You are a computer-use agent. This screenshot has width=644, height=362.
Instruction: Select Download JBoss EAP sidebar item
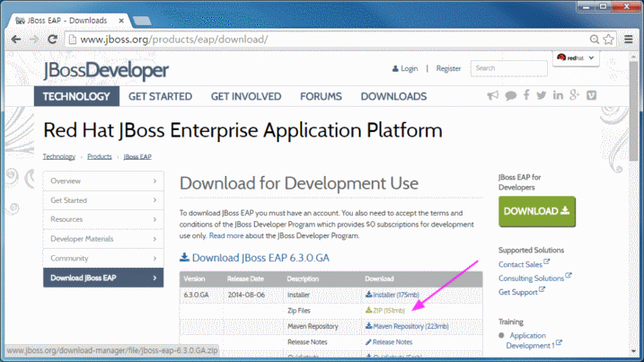click(x=103, y=278)
